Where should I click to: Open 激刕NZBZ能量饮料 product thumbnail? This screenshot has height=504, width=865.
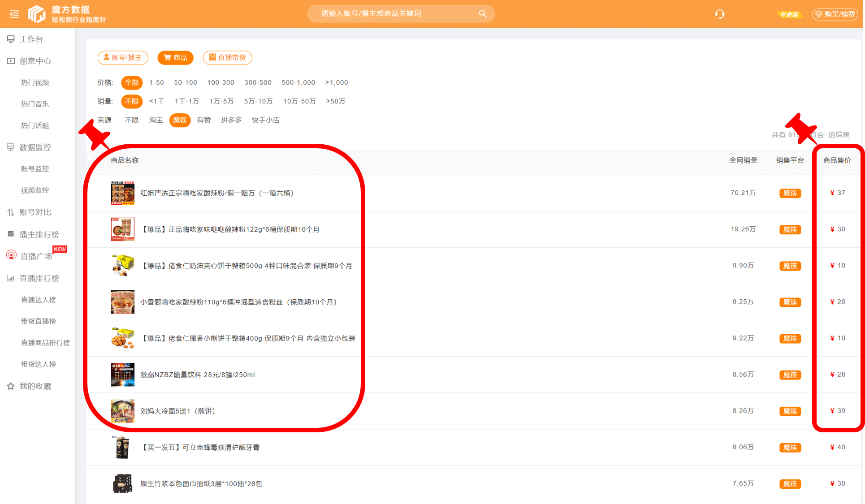122,375
